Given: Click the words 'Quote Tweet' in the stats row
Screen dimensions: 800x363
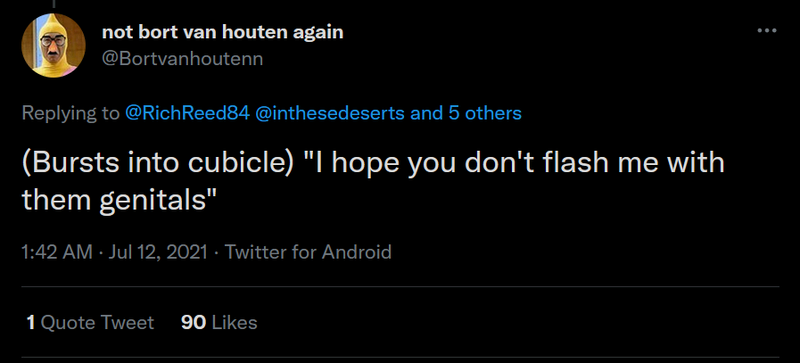Looking at the screenshot, I should click(97, 323).
